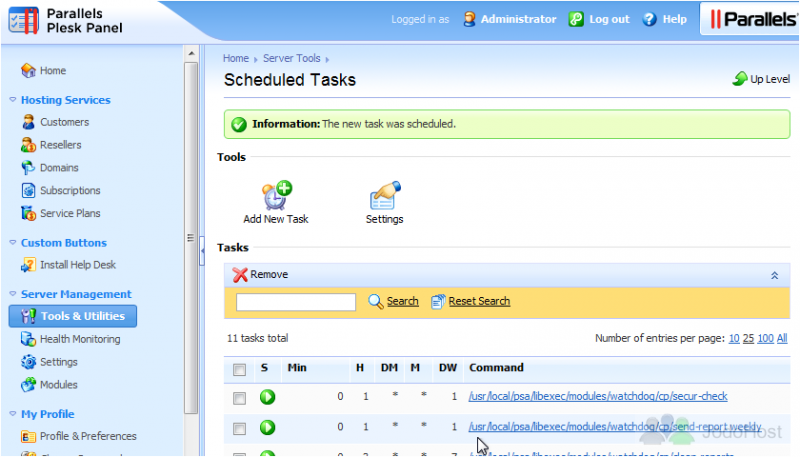Click the Health Monitoring icon
This screenshot has height=457, width=800.
click(x=28, y=339)
